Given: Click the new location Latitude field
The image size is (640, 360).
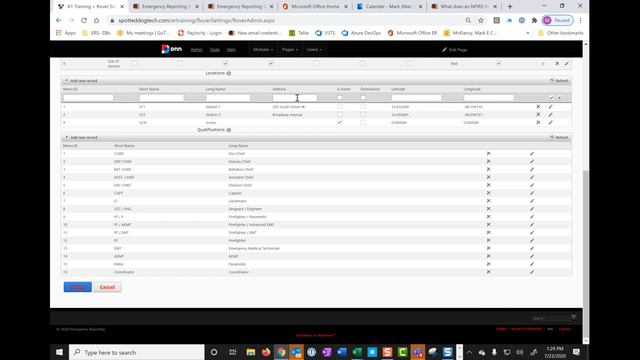Looking at the screenshot, I should [416, 98].
